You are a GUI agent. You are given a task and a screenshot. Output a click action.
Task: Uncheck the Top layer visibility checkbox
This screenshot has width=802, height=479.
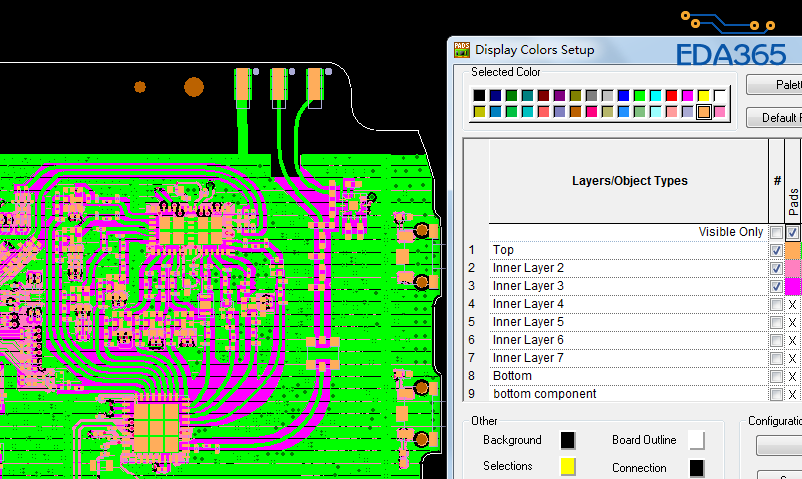coord(776,250)
